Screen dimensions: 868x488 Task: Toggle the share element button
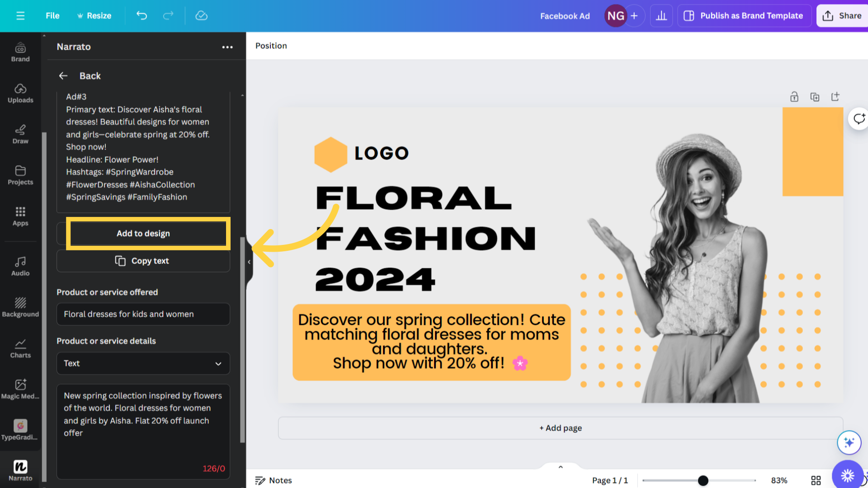[845, 15]
